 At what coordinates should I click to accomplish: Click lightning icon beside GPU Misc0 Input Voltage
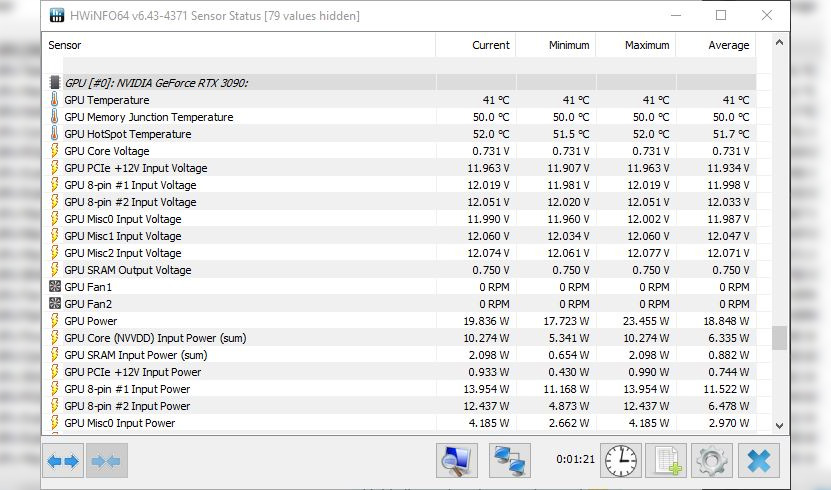click(x=54, y=218)
